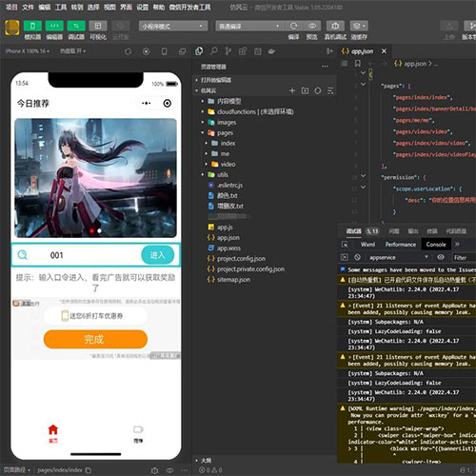Open the source control branch icon

click(228, 51)
